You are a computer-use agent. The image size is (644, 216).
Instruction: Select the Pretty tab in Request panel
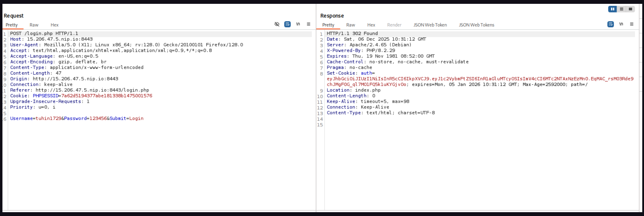(12, 25)
